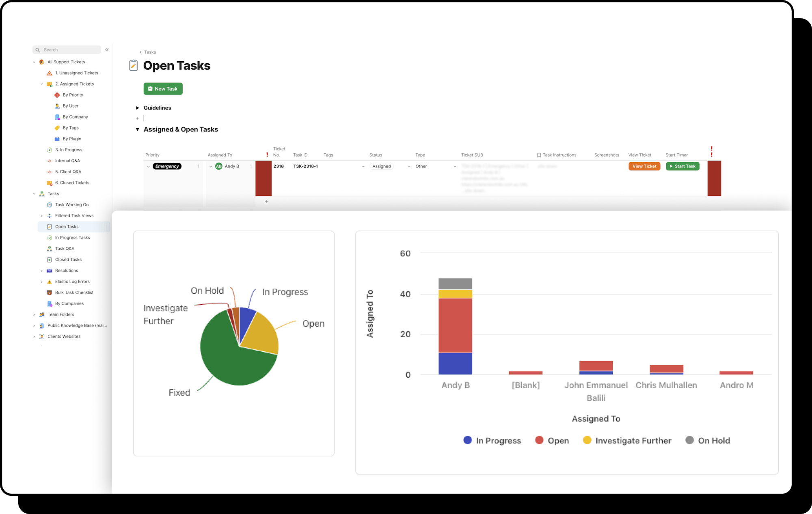812x514 pixels.
Task: Click the Bulk Task Checklist icon
Action: pos(49,292)
